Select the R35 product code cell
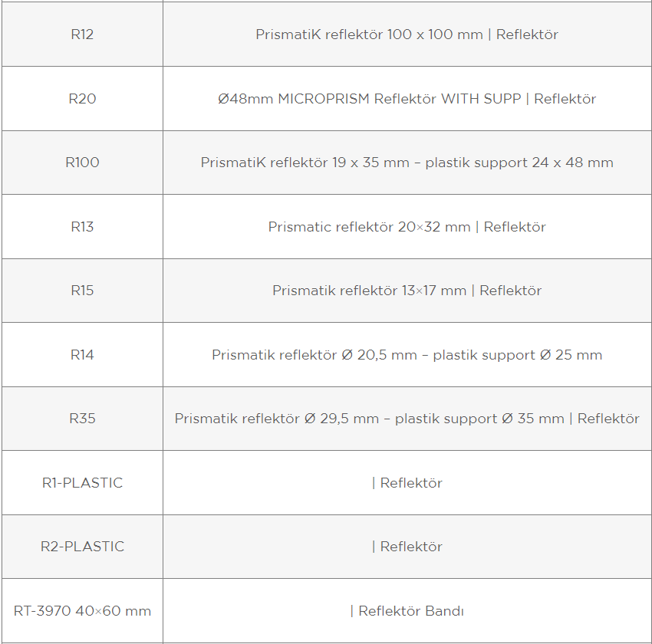The image size is (652, 644). pos(82,419)
